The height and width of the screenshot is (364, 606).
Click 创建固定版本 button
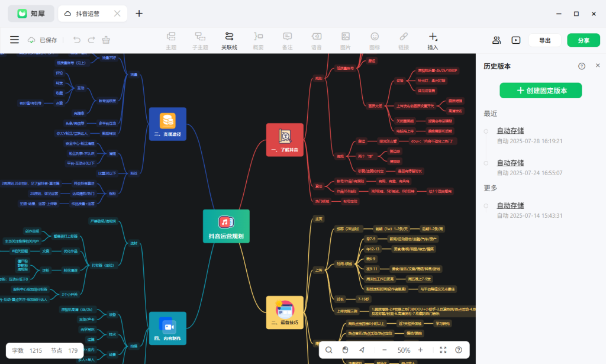pos(541,91)
